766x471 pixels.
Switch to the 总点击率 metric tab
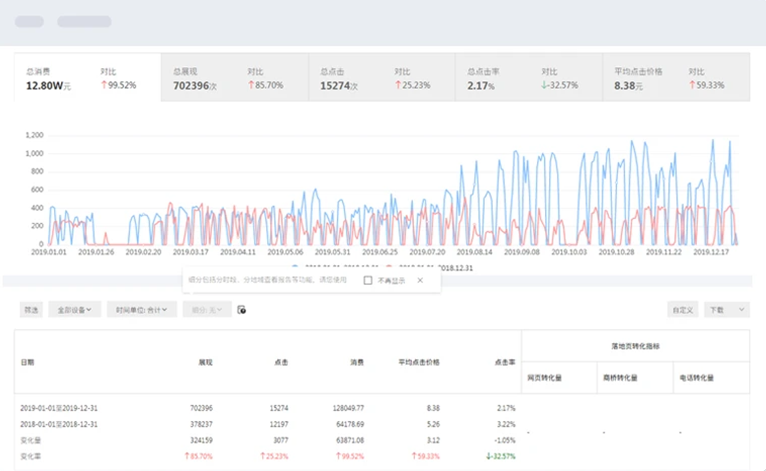click(529, 78)
